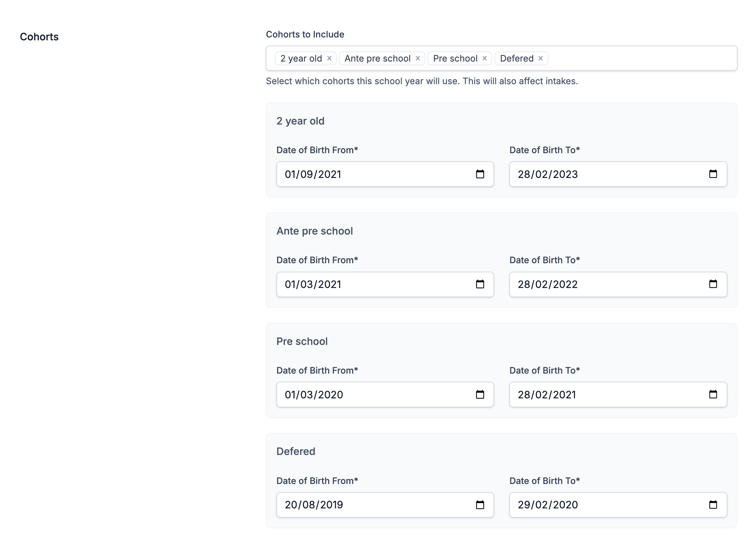Click the 28/02/2022 date field
756x542 pixels.
pyautogui.click(x=618, y=284)
